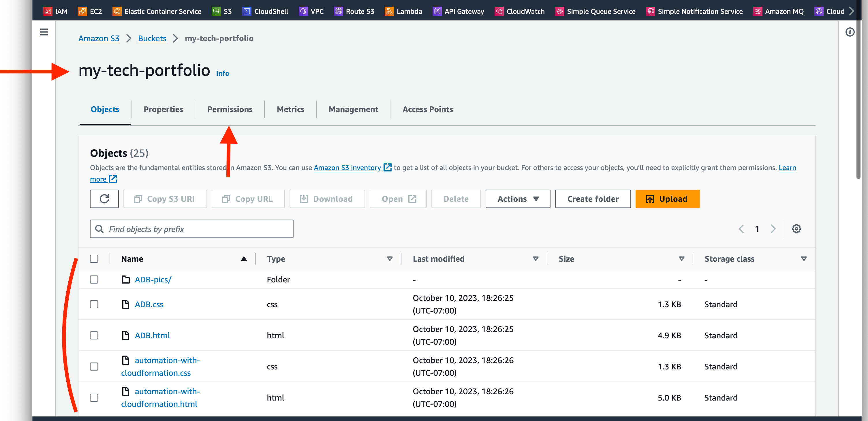Open the Route 53 shortcut icon
Image resolution: width=868 pixels, height=421 pixels.
338,11
